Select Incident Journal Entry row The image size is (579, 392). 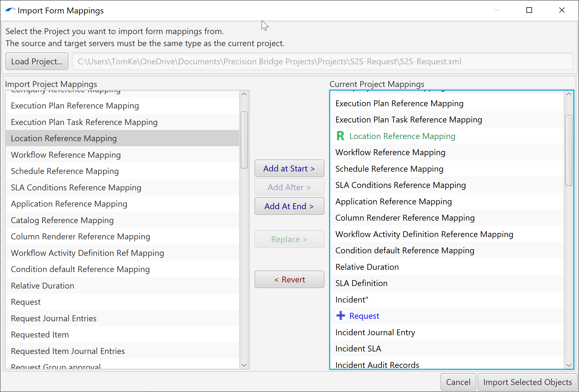[x=447, y=332]
